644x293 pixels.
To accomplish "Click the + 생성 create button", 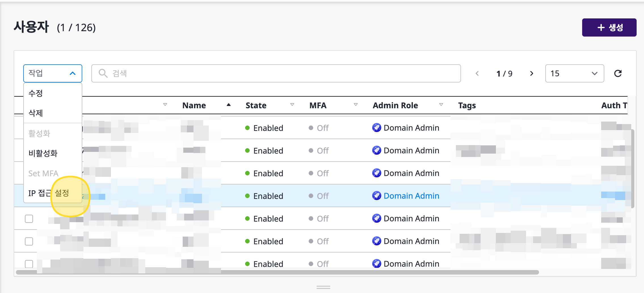I will [609, 27].
